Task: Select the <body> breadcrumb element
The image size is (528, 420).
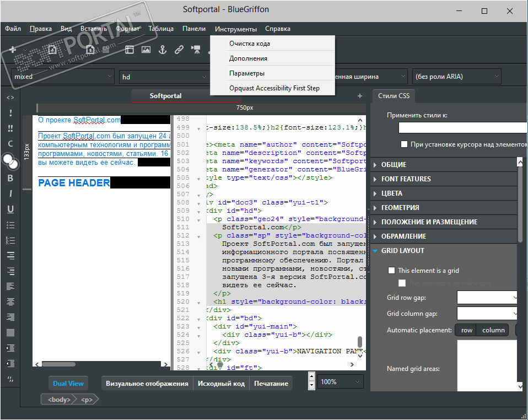Action: coord(60,400)
